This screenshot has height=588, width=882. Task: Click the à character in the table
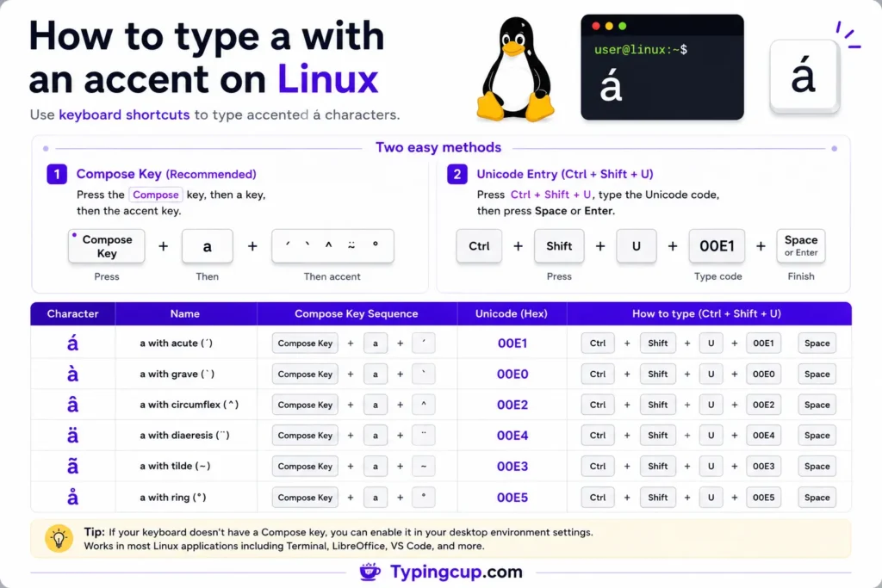72,374
